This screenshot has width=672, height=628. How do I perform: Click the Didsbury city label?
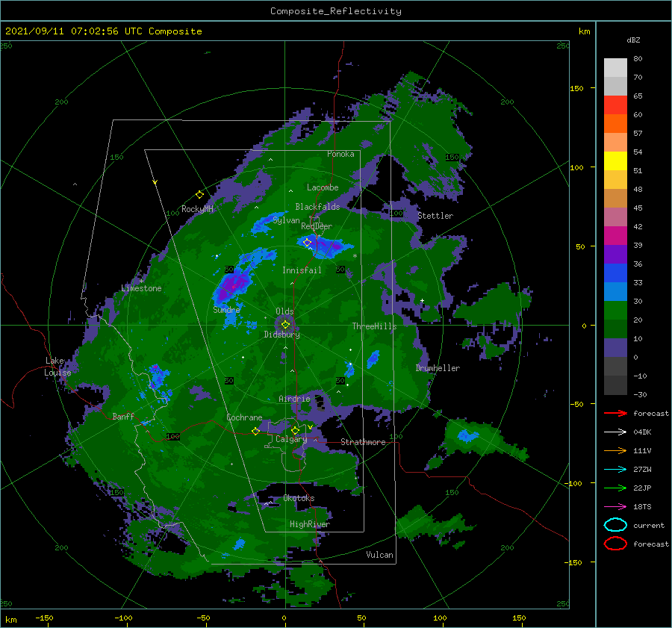coord(281,335)
